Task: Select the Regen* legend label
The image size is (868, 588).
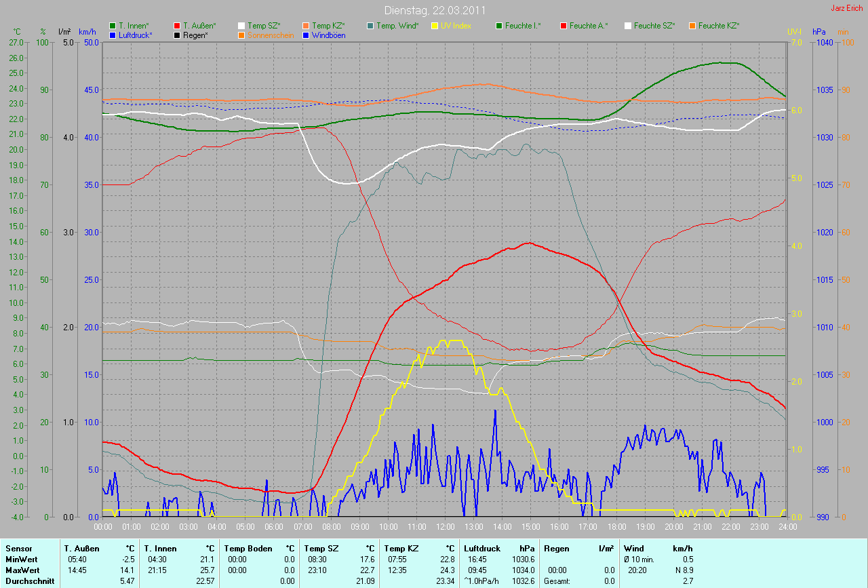Action: click(x=195, y=35)
